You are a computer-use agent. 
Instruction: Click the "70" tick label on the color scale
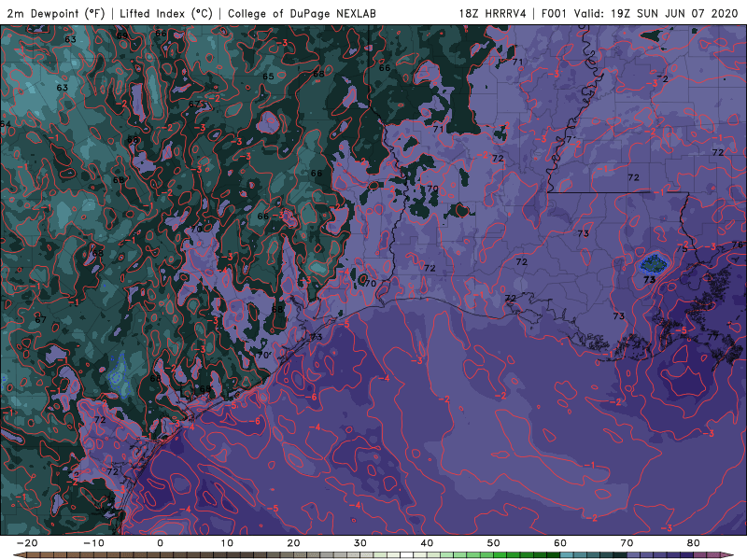[x=627, y=543]
